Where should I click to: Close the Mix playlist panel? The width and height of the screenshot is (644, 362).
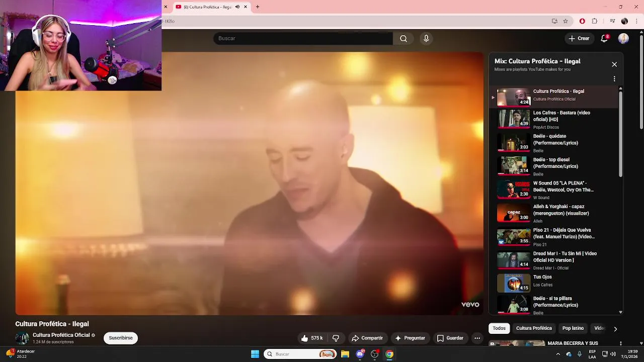(614, 64)
